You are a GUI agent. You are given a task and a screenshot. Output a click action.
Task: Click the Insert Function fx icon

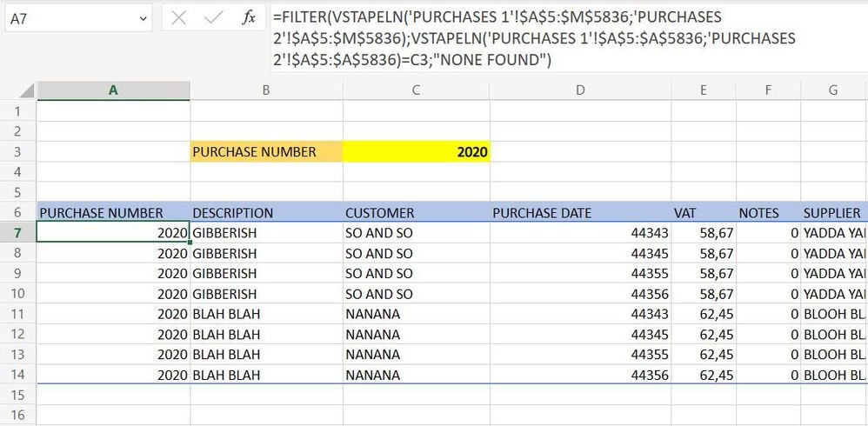click(x=249, y=17)
